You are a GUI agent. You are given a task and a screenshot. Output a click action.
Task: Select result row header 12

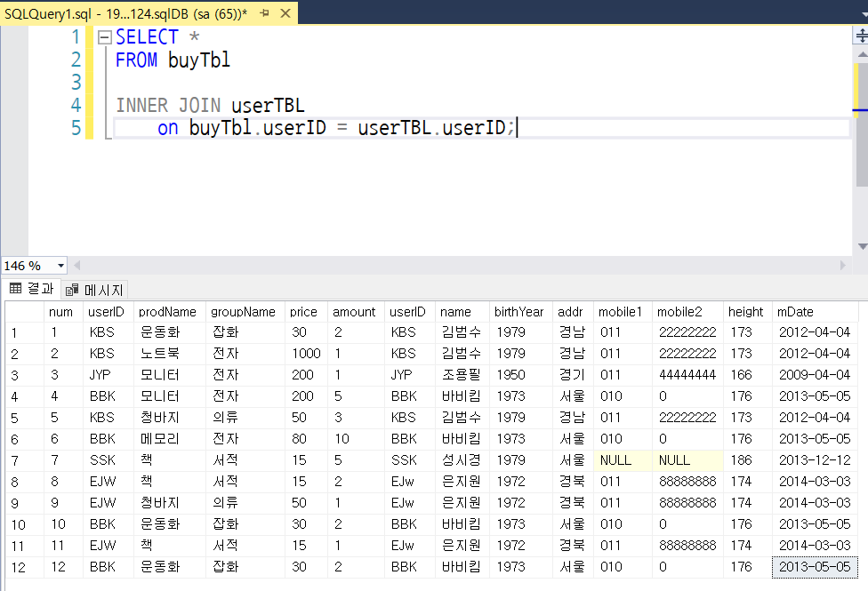24,567
